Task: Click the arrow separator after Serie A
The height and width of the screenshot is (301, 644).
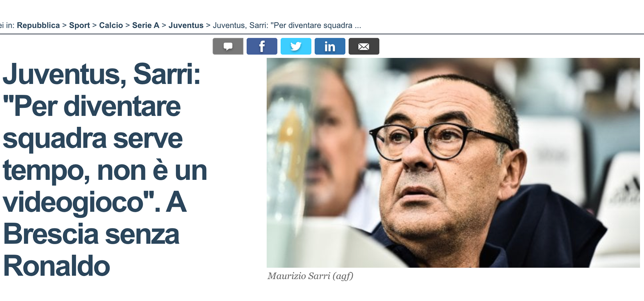Action: point(164,25)
